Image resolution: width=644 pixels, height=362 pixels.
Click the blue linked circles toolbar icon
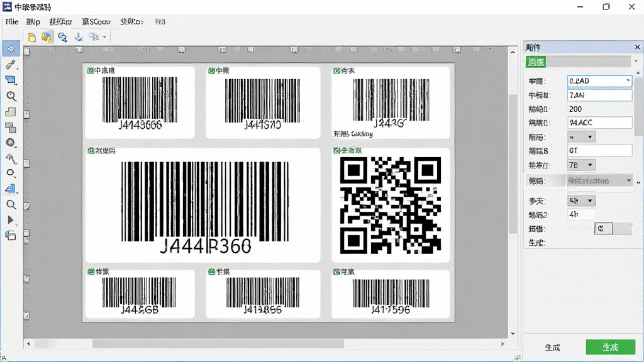62,37
